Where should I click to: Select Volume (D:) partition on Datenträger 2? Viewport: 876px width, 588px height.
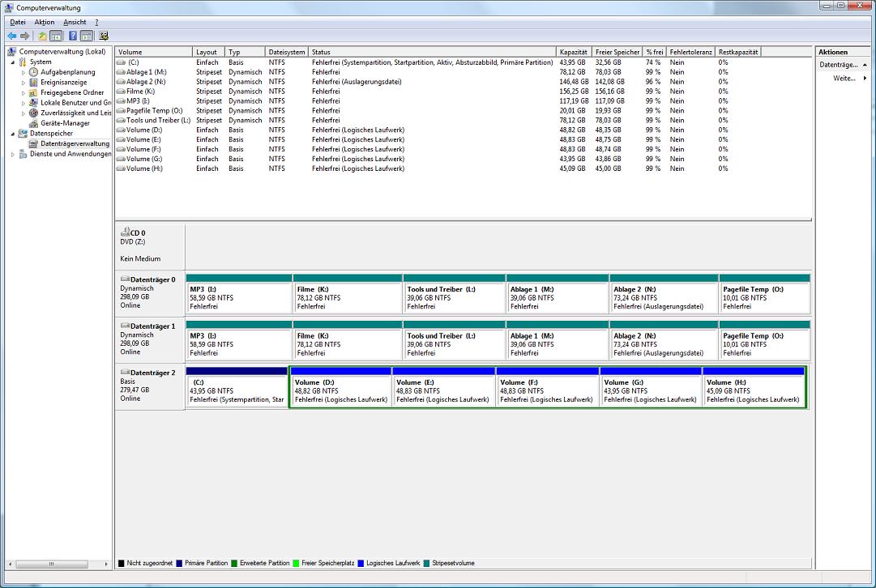[x=341, y=387]
